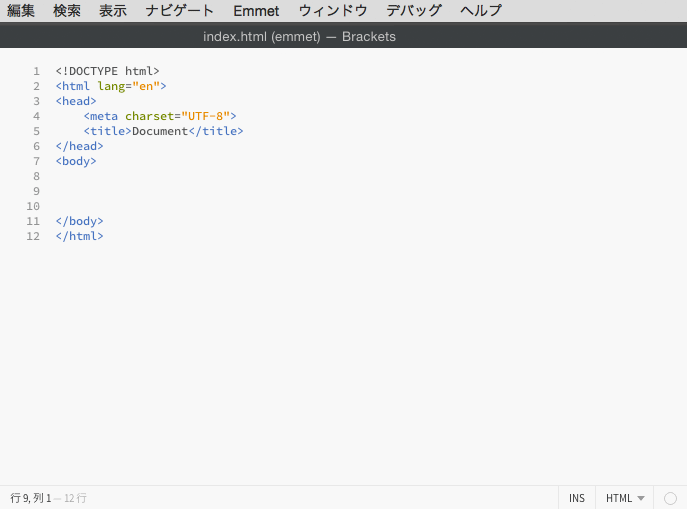Screen dimensions: 687x509
Task: Click the opening <body> tag
Action: (x=76, y=161)
